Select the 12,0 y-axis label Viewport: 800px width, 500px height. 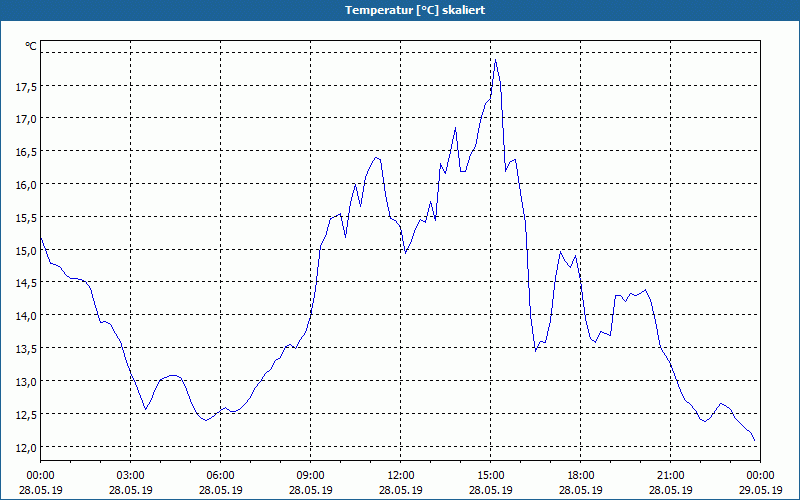pyautogui.click(x=26, y=447)
